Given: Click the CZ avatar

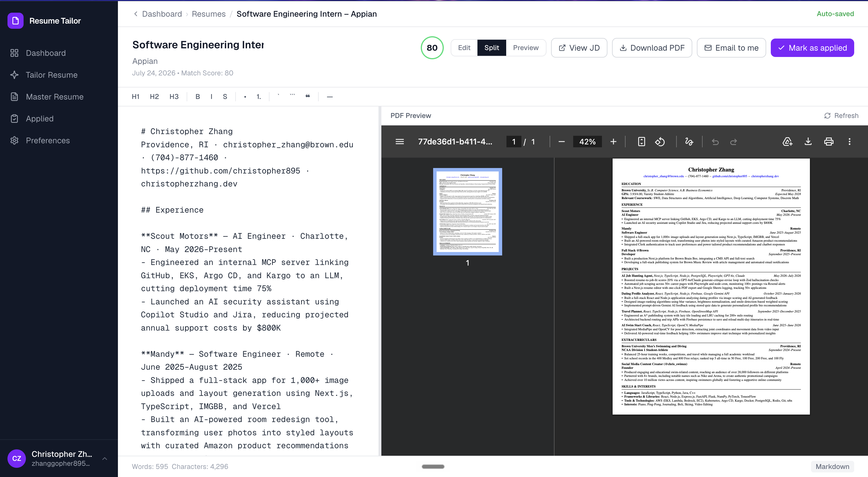Looking at the screenshot, I should click(16, 459).
